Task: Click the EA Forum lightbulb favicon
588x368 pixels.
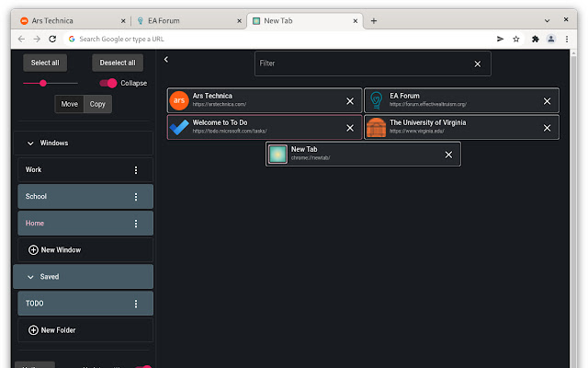Action: tap(376, 100)
